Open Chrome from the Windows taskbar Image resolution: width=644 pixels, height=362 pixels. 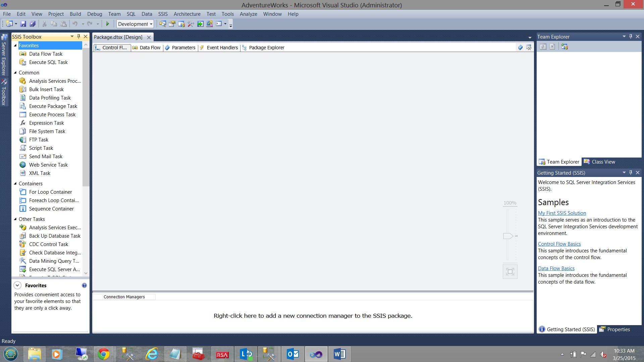pyautogui.click(x=103, y=354)
